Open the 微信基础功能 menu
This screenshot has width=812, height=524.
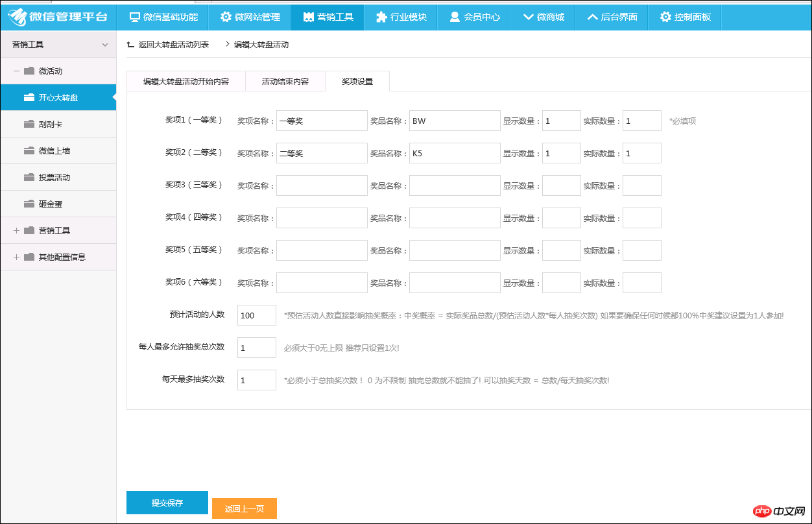(x=163, y=17)
